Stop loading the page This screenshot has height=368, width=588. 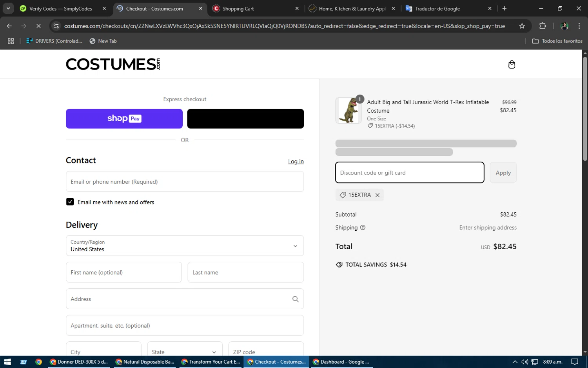click(38, 26)
